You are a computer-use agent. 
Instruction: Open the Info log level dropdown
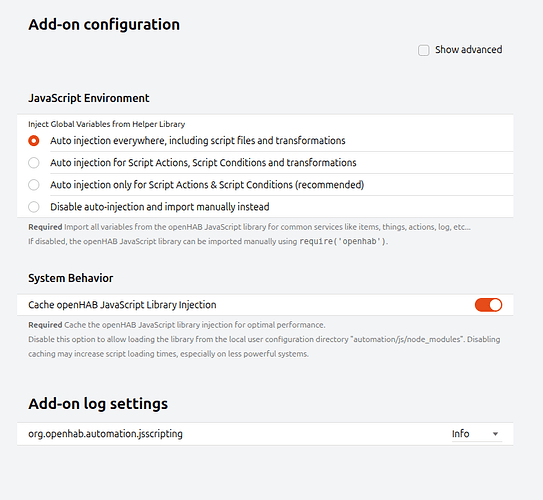tap(477, 434)
